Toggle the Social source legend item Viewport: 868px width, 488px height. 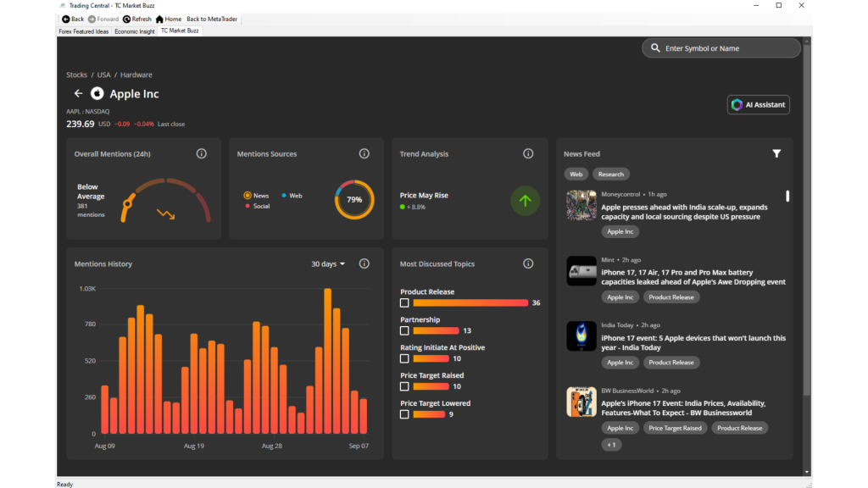click(258, 206)
